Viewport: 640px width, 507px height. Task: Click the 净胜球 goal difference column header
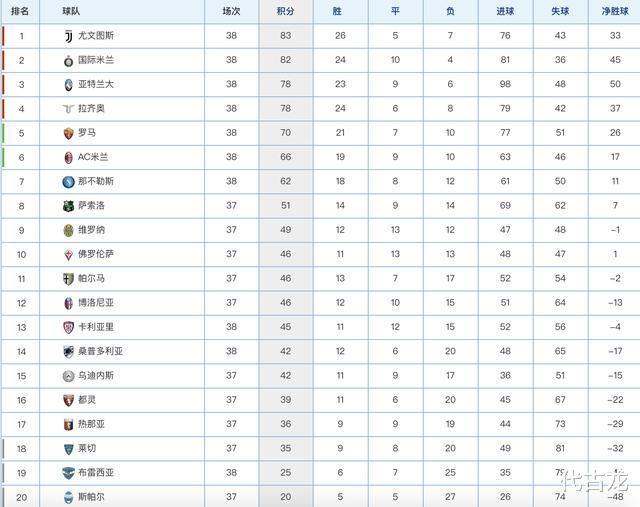(615, 11)
